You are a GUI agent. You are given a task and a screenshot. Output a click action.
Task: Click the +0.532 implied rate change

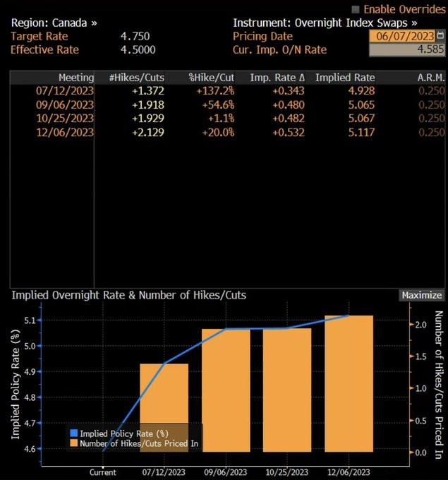pos(289,132)
